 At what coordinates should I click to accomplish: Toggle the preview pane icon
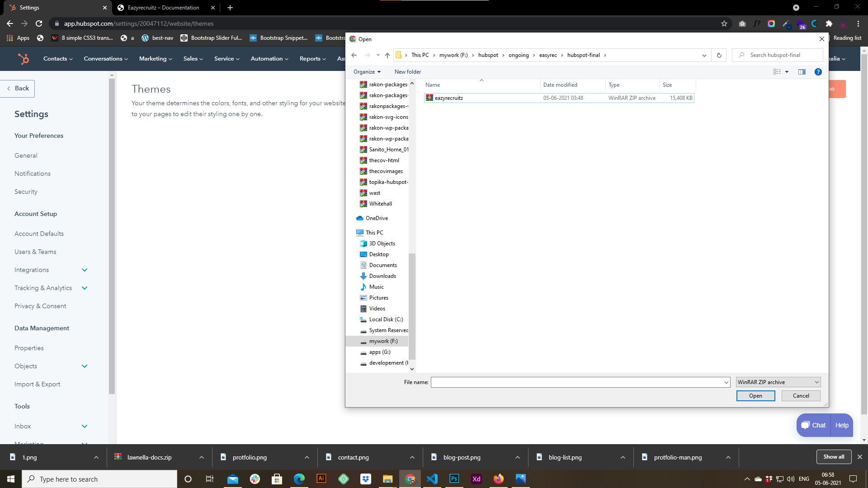802,72
